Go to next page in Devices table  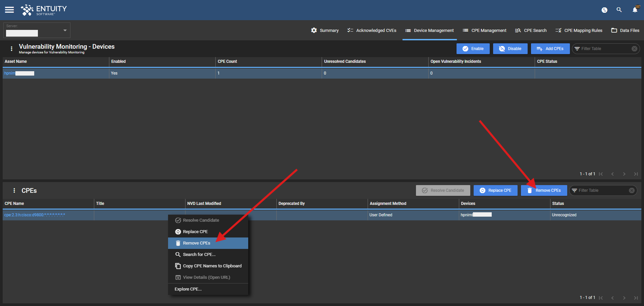(x=624, y=174)
